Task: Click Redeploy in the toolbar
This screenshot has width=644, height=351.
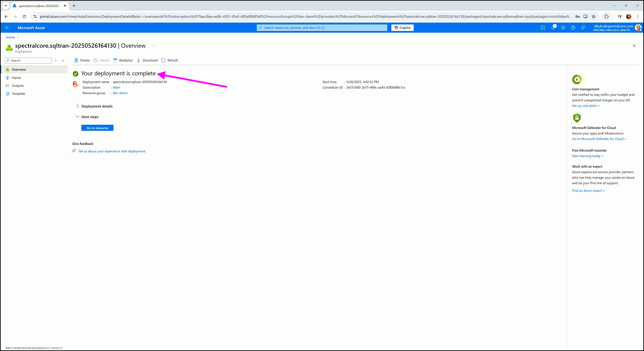Action: 123,60
